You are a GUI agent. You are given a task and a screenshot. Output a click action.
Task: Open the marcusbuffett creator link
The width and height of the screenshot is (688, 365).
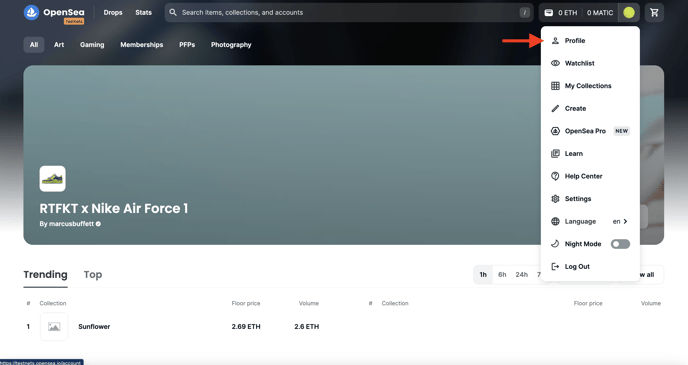pos(71,224)
